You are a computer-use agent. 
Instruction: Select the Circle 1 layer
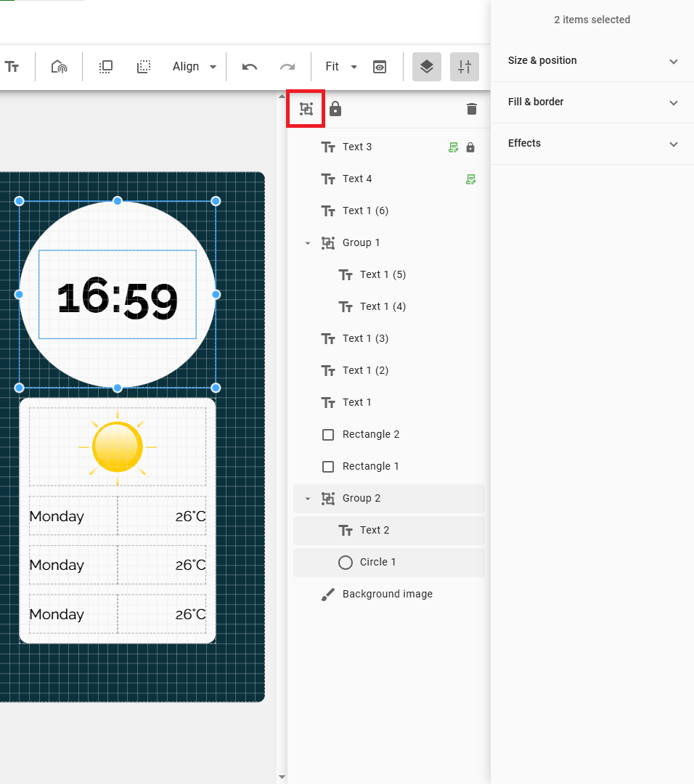[389, 563]
